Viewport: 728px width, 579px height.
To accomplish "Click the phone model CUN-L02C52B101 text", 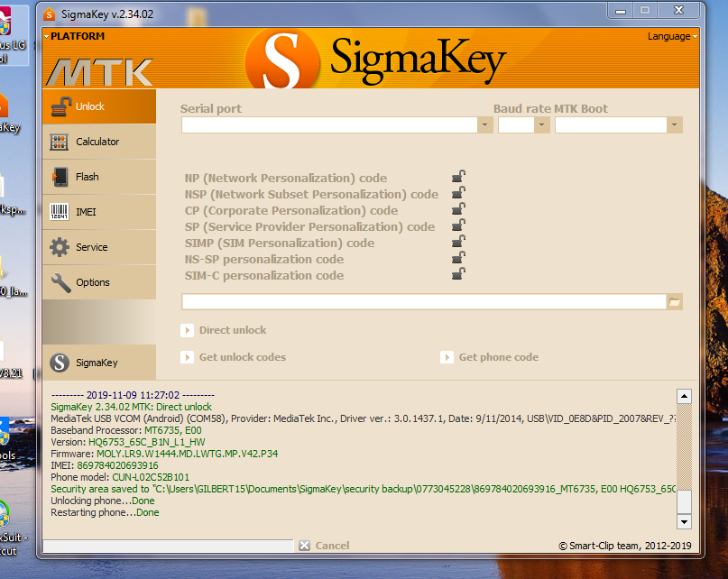I will 151,477.
